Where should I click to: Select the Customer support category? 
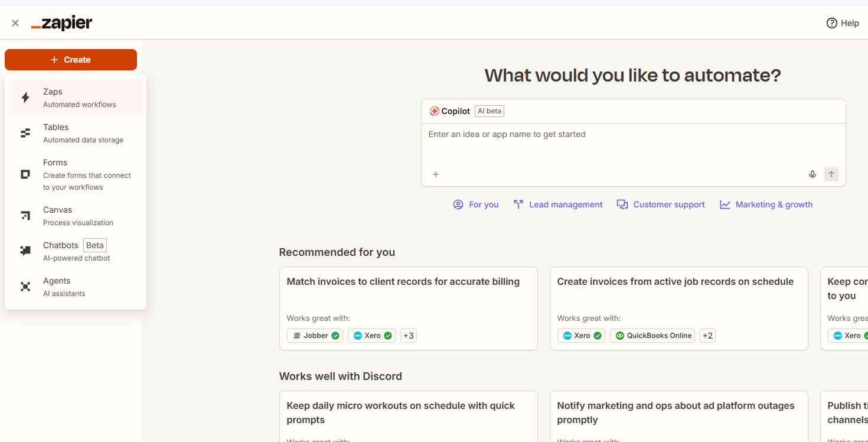[x=661, y=204]
